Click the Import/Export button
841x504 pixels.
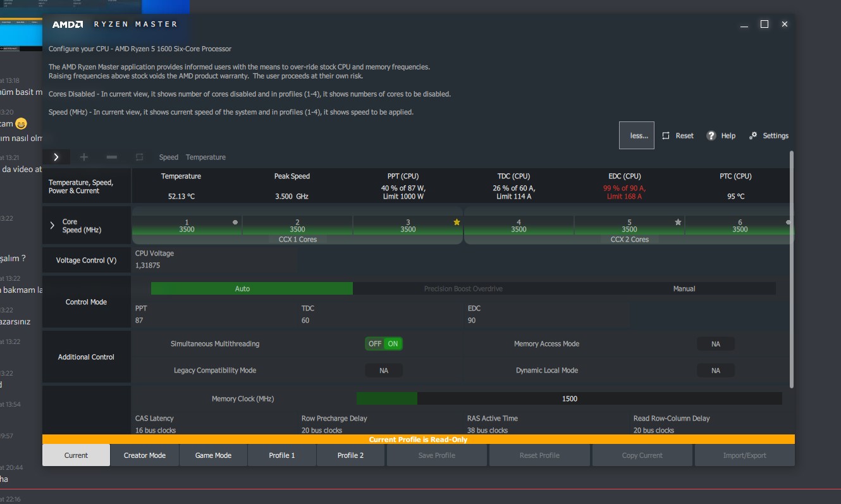click(x=745, y=455)
